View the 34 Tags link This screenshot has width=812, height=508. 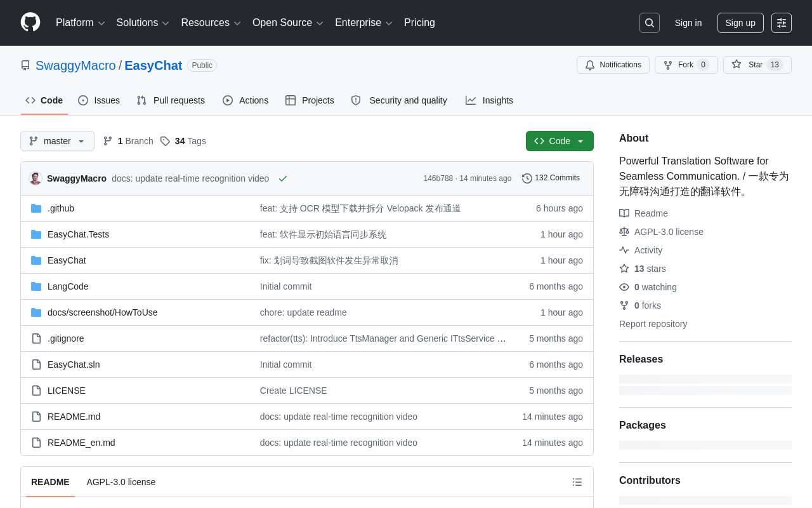(x=183, y=141)
